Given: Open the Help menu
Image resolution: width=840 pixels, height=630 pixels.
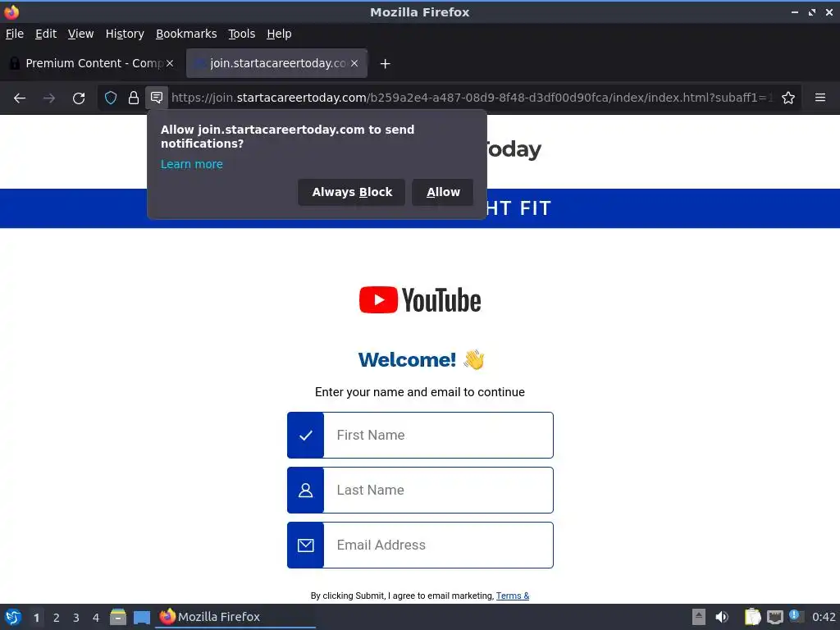Looking at the screenshot, I should pyautogui.click(x=279, y=34).
